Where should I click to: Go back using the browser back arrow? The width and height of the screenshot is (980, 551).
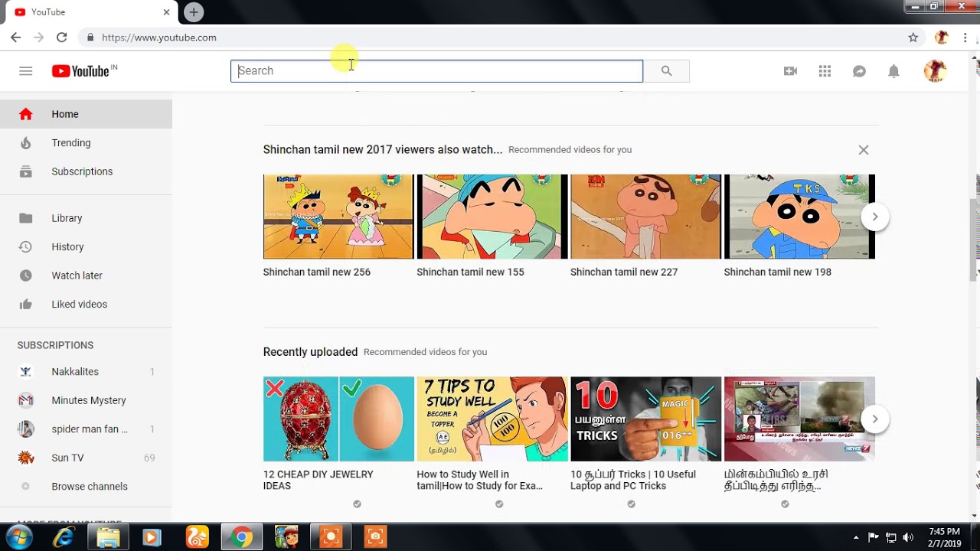tap(16, 37)
